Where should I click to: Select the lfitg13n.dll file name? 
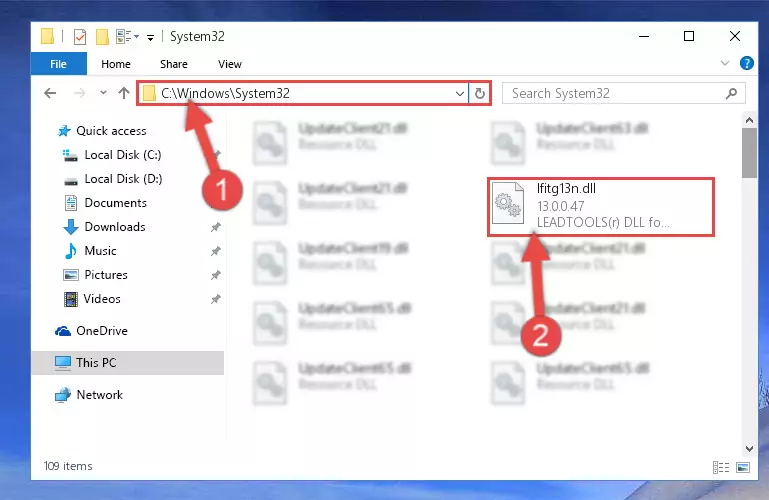(566, 188)
